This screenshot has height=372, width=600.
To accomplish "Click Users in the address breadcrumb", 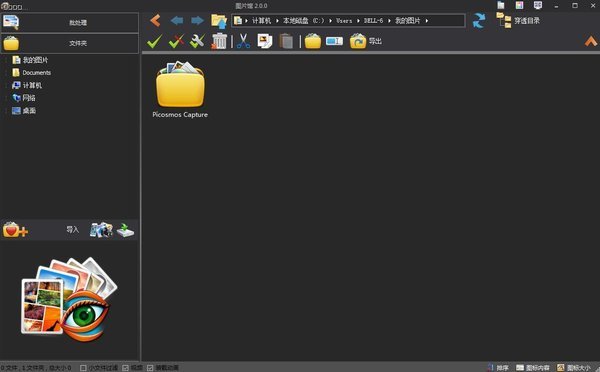I will tap(344, 21).
